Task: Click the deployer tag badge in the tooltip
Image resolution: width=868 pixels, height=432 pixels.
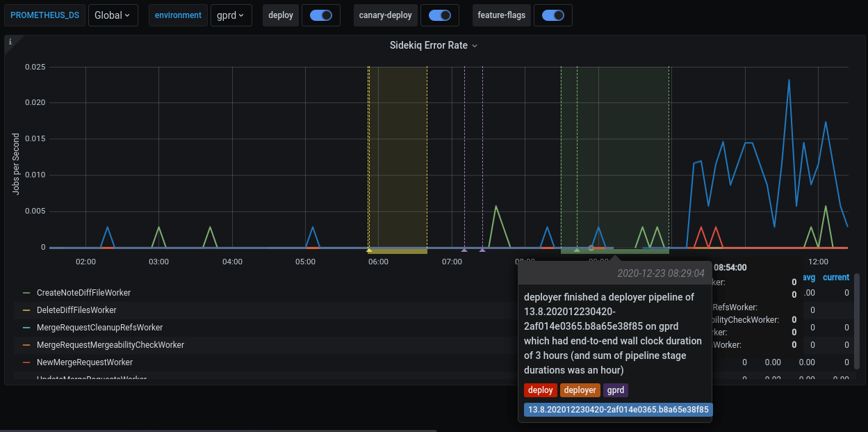Action: 580,390
